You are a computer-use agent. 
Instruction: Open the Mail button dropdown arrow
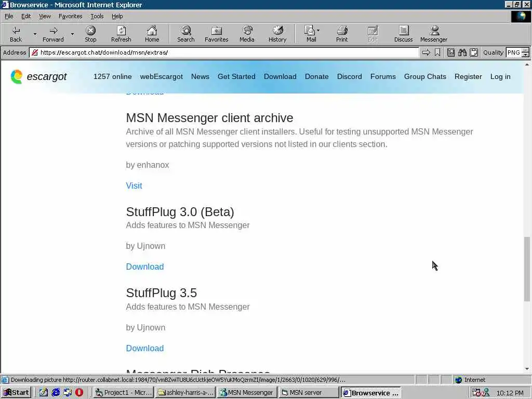pyautogui.click(x=318, y=31)
